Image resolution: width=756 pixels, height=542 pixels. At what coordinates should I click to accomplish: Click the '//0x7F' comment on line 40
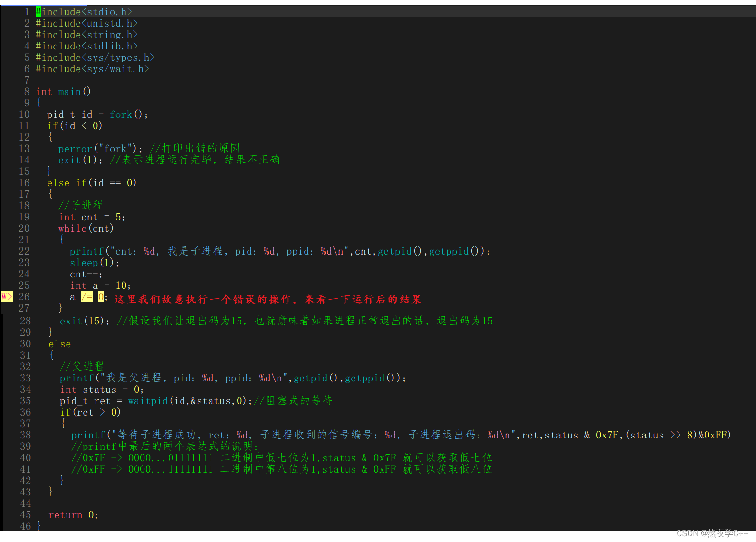coord(282,458)
